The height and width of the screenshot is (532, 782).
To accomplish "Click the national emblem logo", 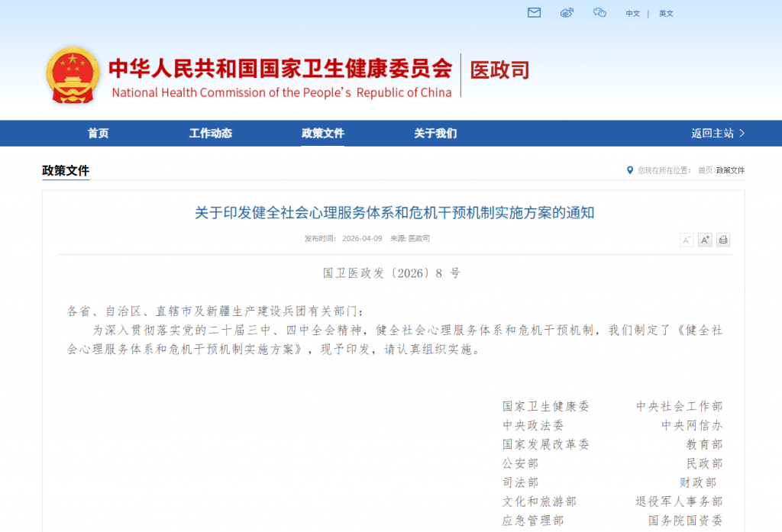I will click(x=73, y=75).
